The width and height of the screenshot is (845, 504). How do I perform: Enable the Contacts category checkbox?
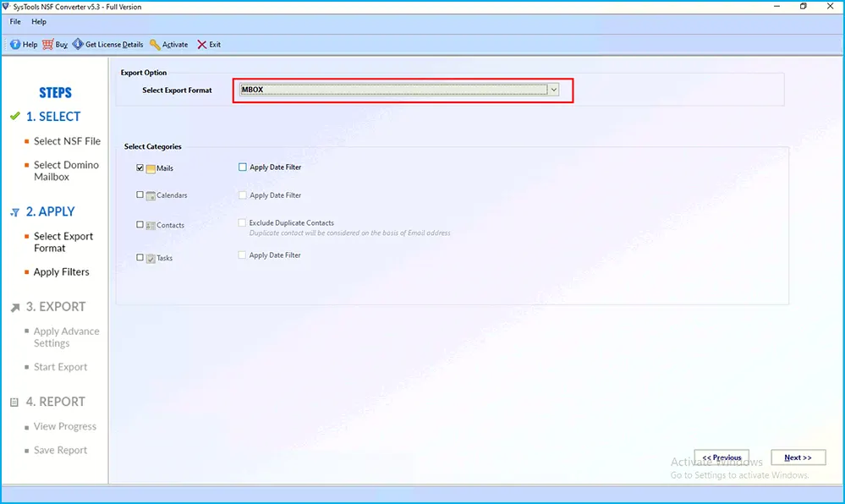[x=140, y=224]
